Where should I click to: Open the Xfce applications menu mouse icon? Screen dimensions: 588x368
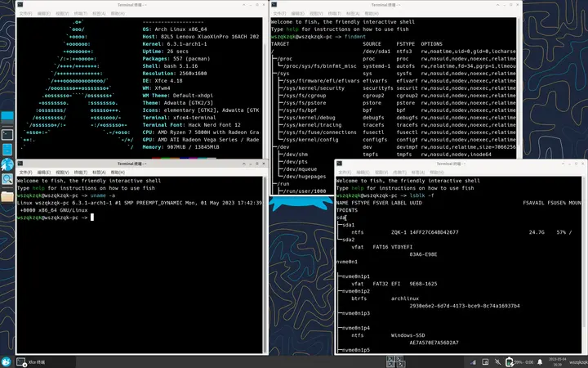[x=7, y=362]
